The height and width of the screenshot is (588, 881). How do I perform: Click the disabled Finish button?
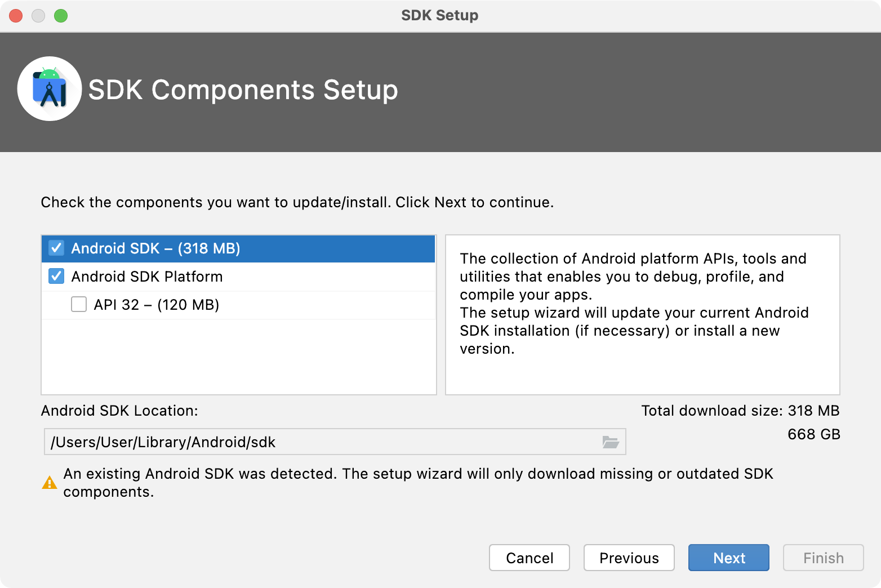(x=824, y=558)
